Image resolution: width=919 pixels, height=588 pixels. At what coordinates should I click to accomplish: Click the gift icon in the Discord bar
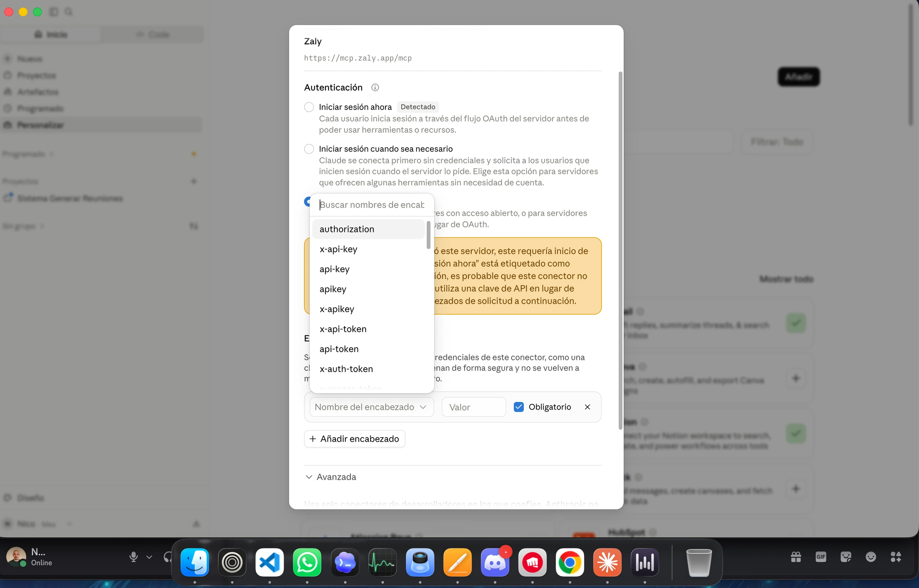click(796, 557)
